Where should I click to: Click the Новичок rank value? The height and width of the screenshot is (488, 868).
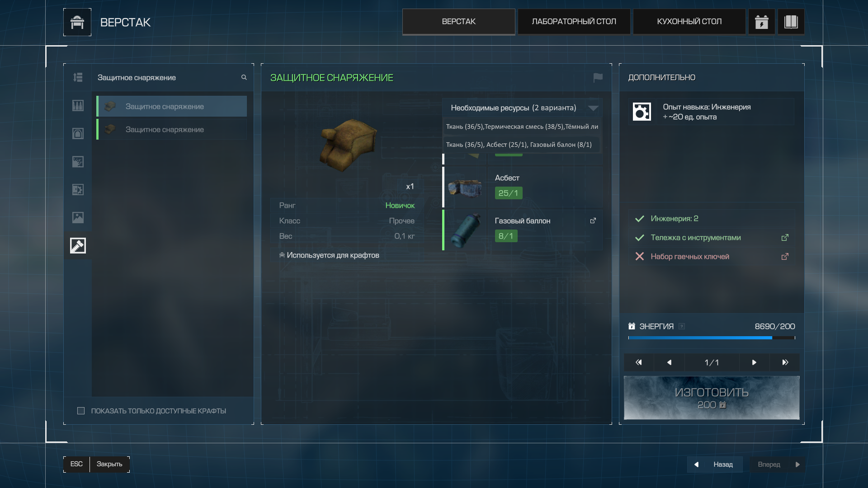click(400, 206)
